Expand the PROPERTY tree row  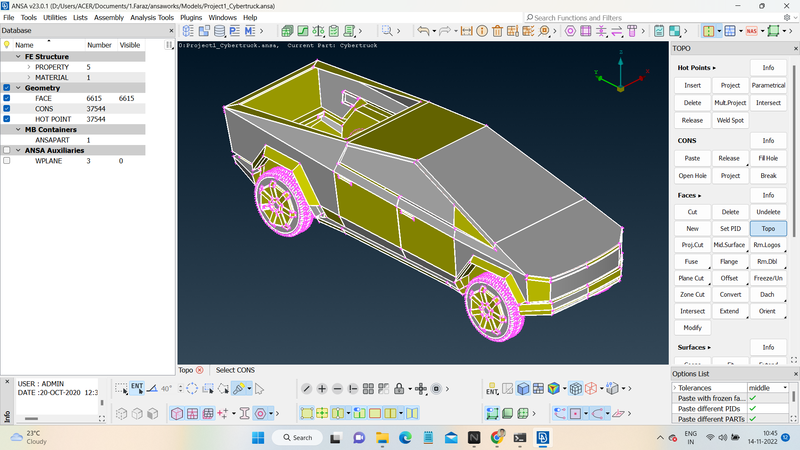click(29, 67)
